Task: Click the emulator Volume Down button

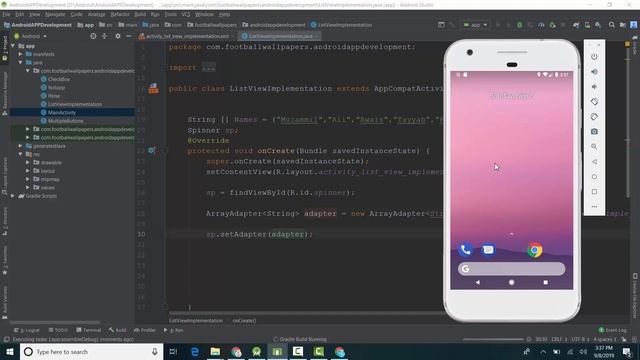Action: tap(594, 87)
